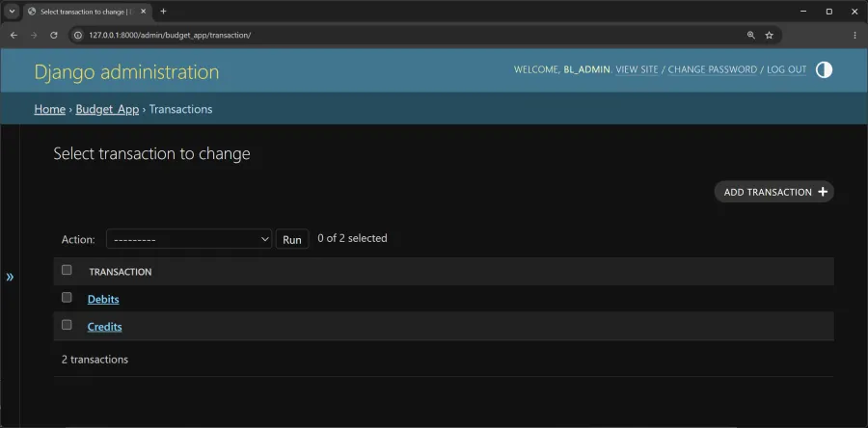Bookmark this page with star icon
The width and height of the screenshot is (868, 428).
769,35
